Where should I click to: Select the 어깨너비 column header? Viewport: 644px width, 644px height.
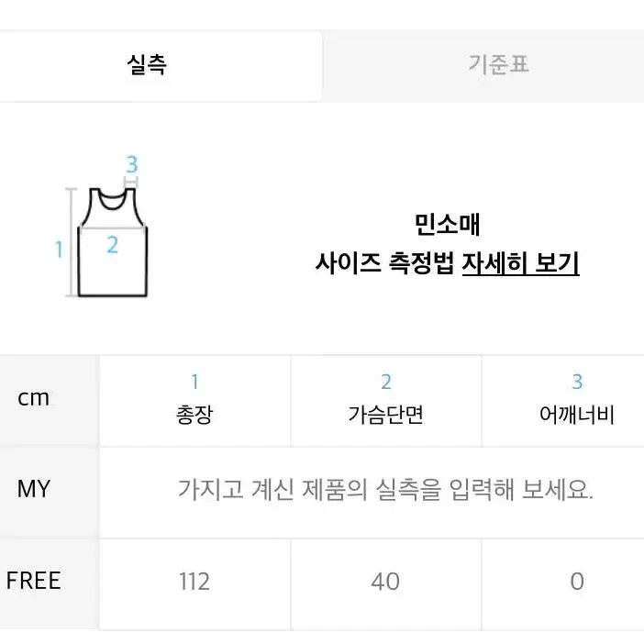pyautogui.click(x=577, y=415)
